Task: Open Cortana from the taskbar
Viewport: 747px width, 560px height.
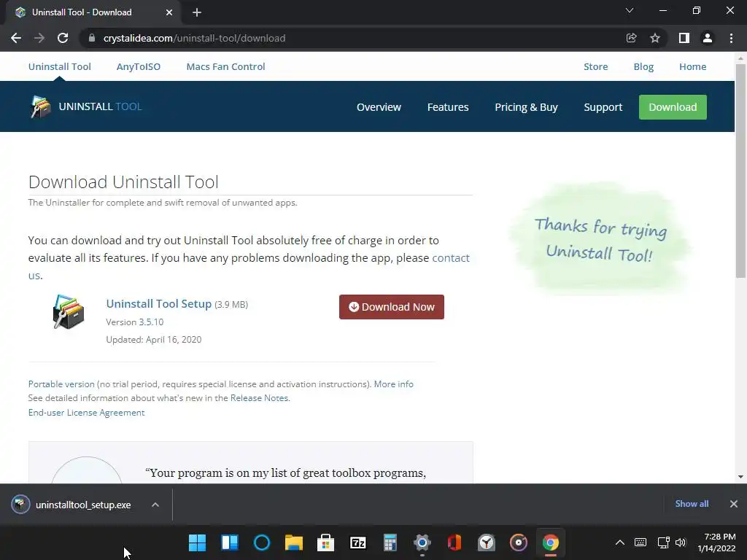Action: click(262, 542)
